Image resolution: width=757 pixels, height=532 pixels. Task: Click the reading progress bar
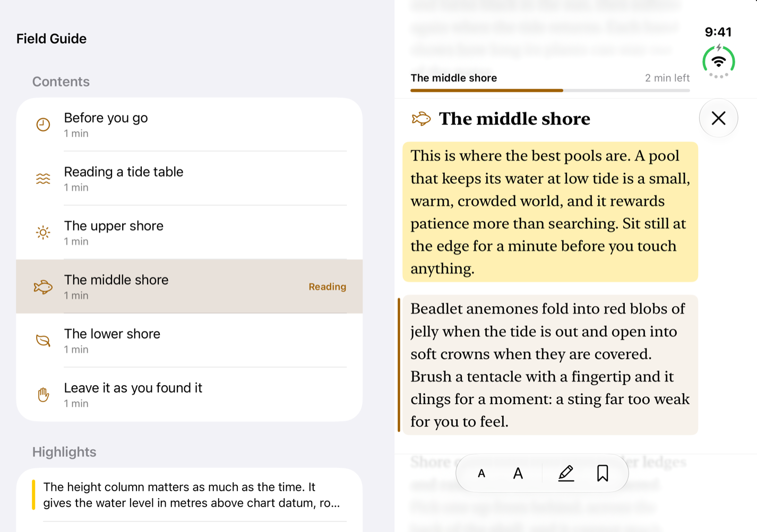point(550,91)
